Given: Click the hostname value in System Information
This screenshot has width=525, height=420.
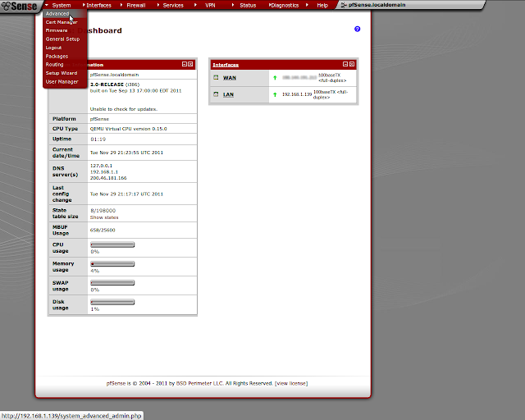Looking at the screenshot, I should click(x=114, y=75).
